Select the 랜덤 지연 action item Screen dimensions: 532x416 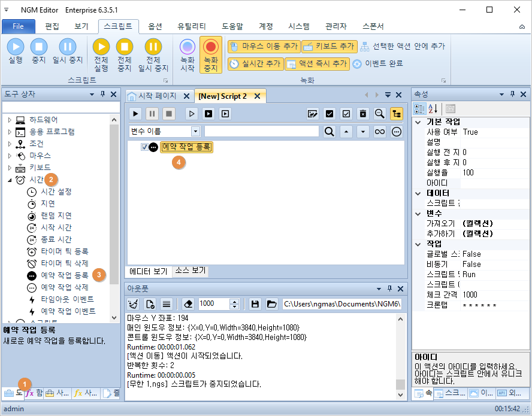(56, 215)
